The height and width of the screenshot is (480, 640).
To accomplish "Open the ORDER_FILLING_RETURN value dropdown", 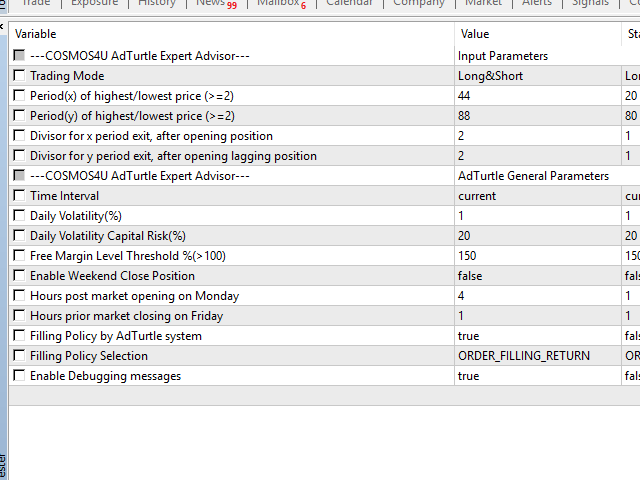I will coord(523,356).
